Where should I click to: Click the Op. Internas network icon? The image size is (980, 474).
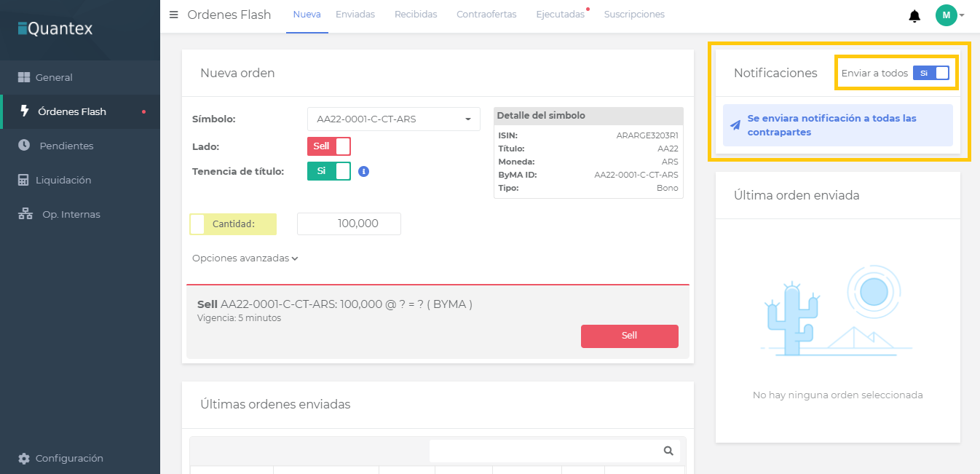pos(25,214)
